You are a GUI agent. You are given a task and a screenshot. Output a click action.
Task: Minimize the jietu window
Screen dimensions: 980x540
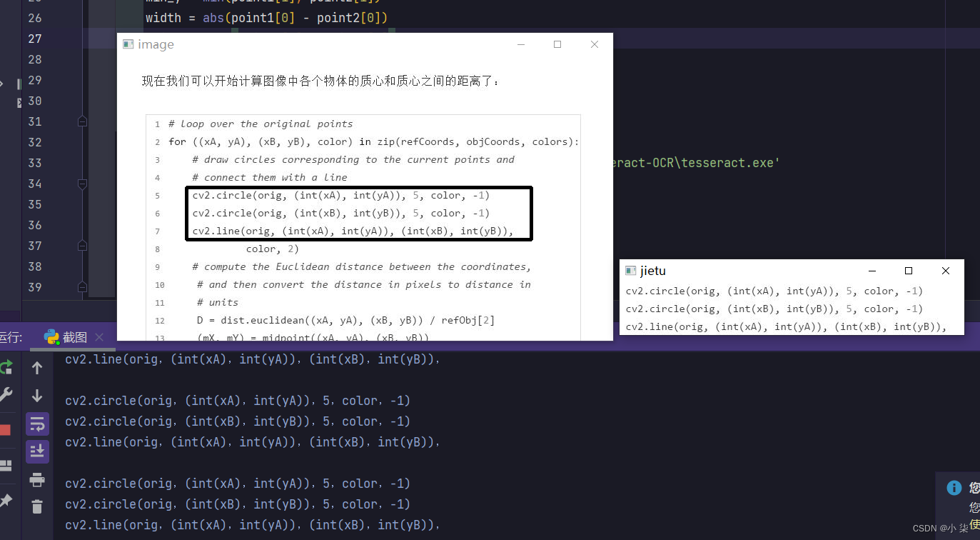[x=872, y=271]
